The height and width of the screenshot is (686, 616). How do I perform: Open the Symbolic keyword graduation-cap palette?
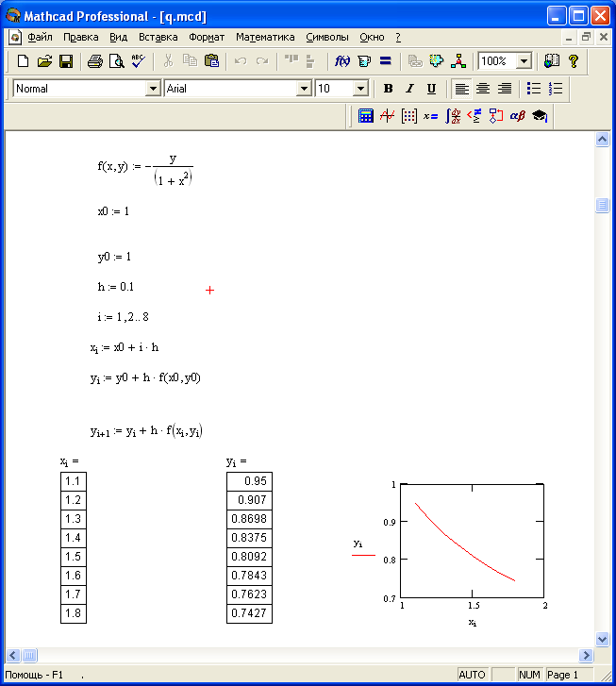point(540,116)
